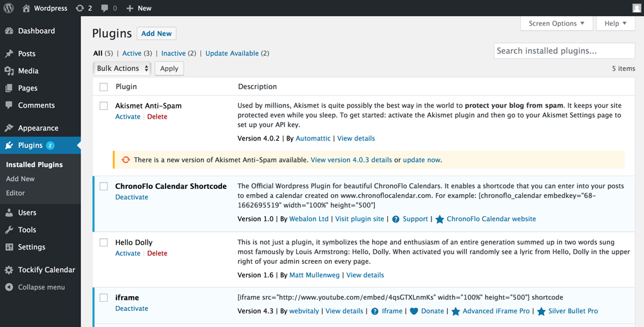
Task: Click the orange update icon in Akismet notice
Action: pos(126,159)
